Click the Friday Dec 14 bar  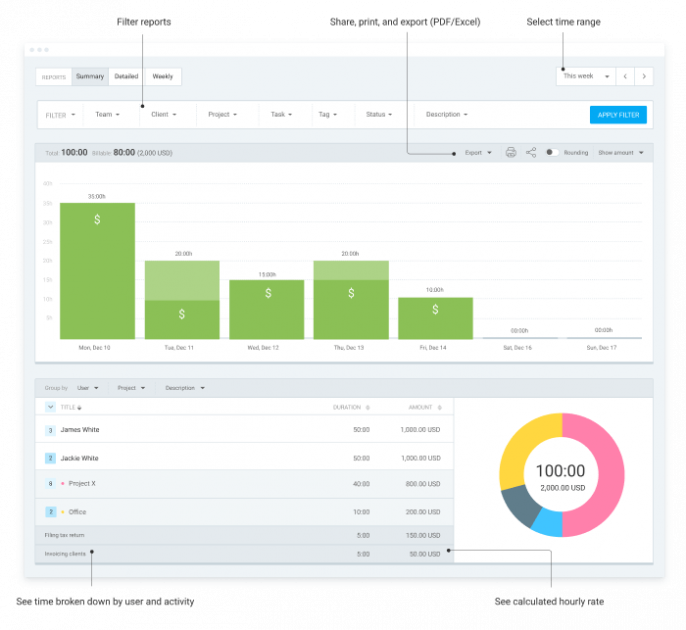tap(435, 318)
